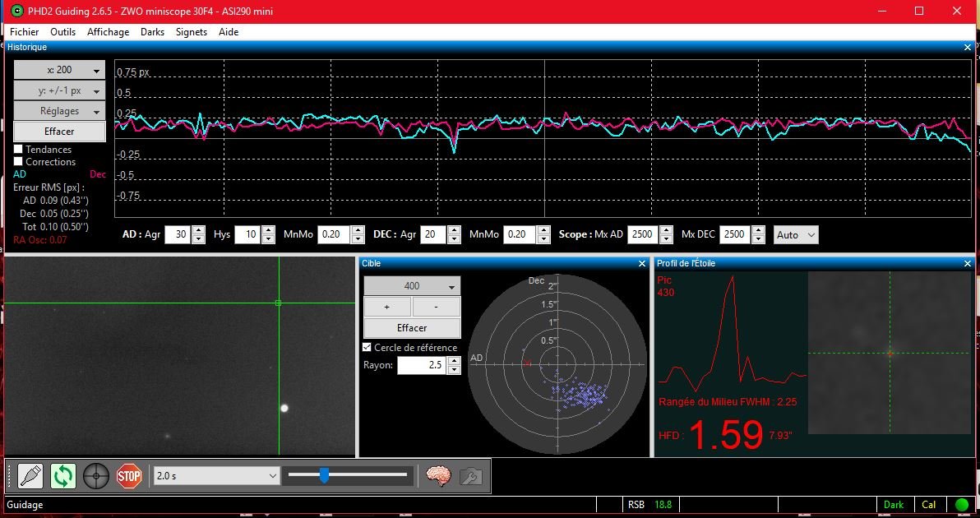Image resolution: width=980 pixels, height=518 pixels.
Task: Click the green loop exposures icon
Action: tap(63, 475)
